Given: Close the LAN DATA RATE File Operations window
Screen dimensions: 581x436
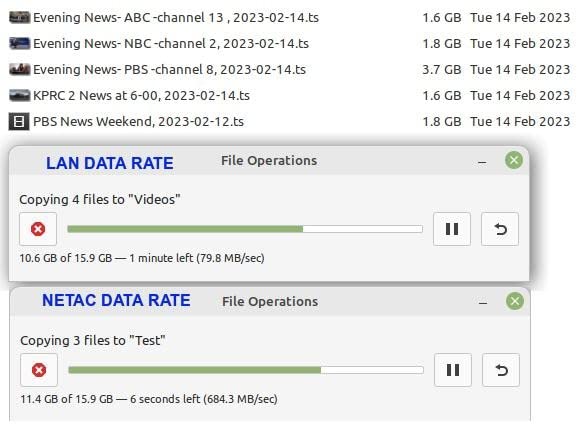Looking at the screenshot, I should (514, 160).
